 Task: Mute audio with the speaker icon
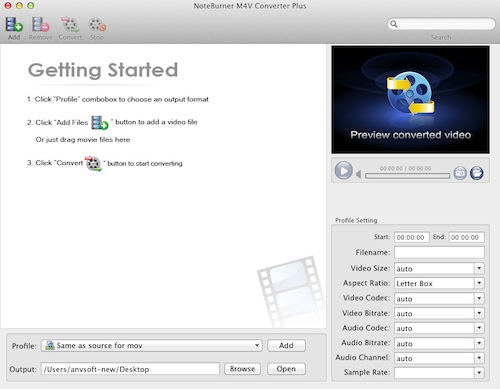point(358,174)
